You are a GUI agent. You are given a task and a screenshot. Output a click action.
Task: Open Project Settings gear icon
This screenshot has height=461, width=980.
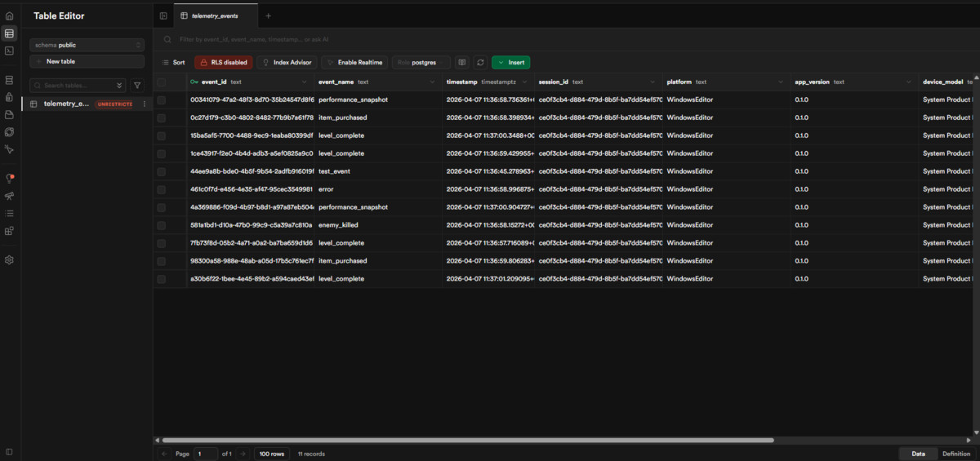(x=9, y=259)
